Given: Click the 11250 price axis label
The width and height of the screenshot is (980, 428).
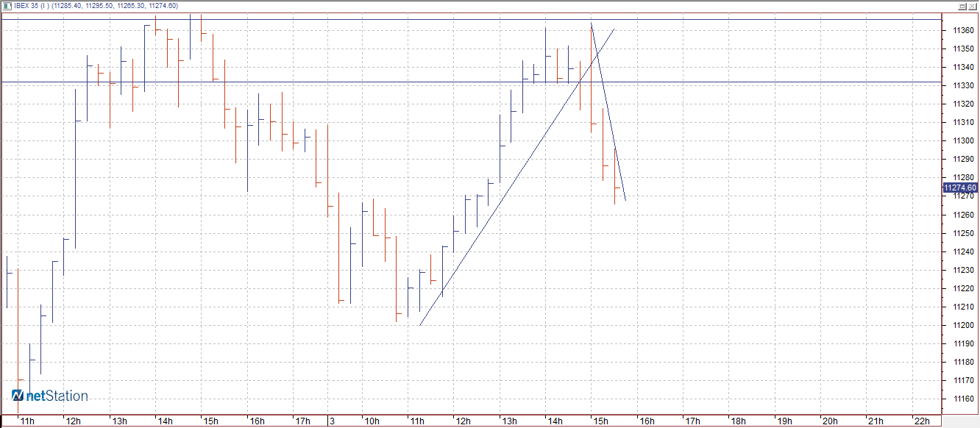Looking at the screenshot, I should pyautogui.click(x=964, y=233).
